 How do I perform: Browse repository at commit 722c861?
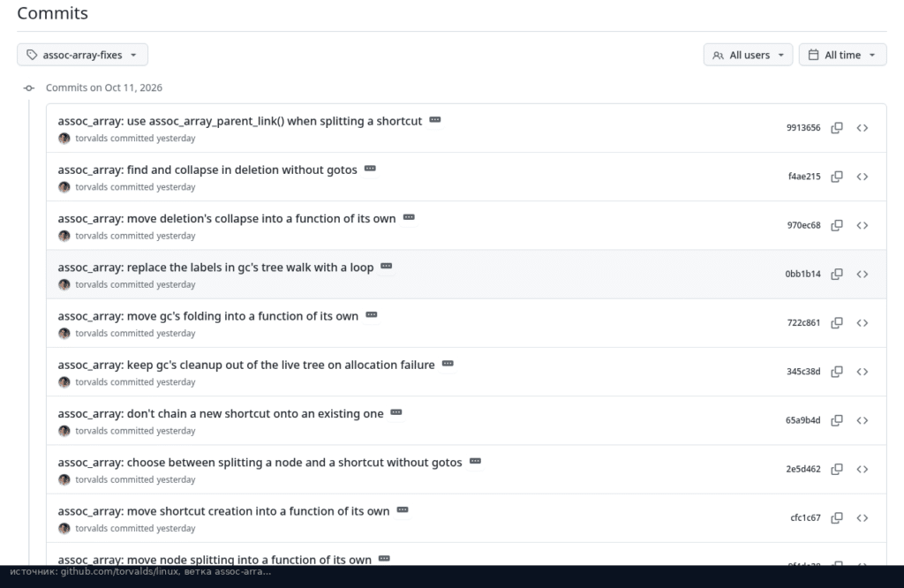[862, 323]
